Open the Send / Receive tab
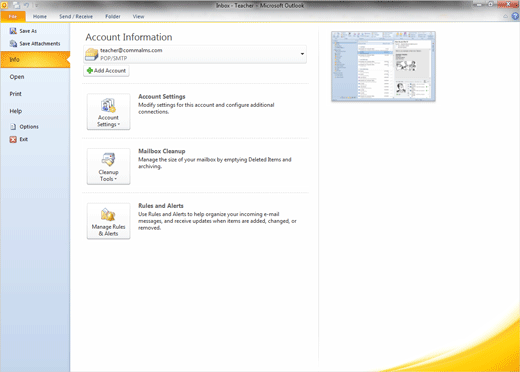 pyautogui.click(x=76, y=16)
